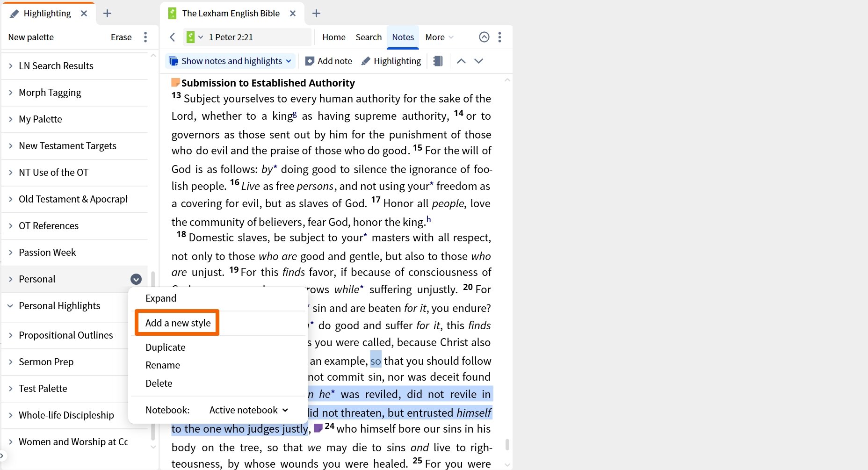Click the Personal palette dropdown arrow button
The width and height of the screenshot is (868, 470).
tap(136, 279)
